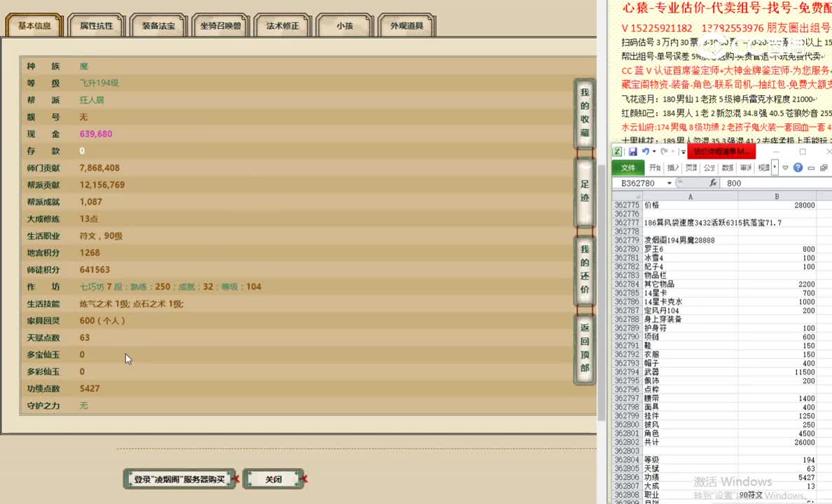Click the Undo arrow icon in Excel
The width and height of the screenshot is (832, 504).
click(646, 151)
